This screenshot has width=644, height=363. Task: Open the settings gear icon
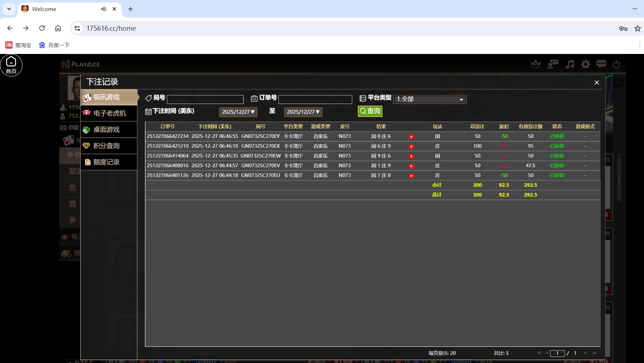[586, 64]
